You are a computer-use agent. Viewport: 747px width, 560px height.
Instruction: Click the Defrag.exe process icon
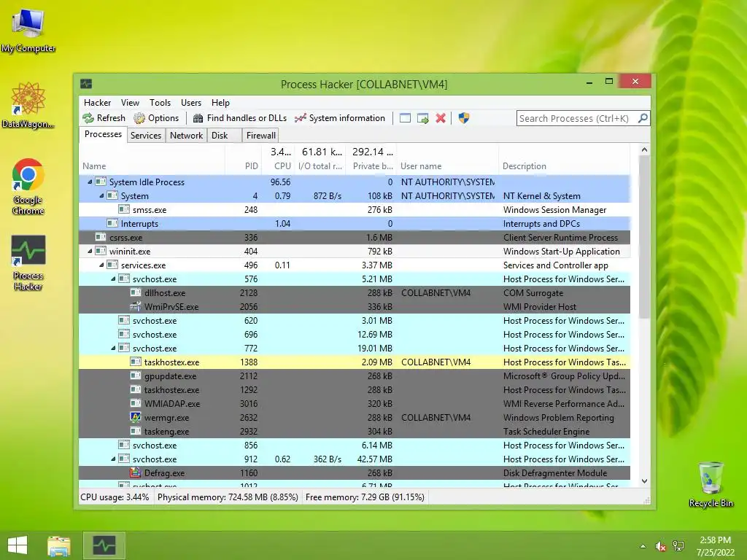click(x=135, y=472)
